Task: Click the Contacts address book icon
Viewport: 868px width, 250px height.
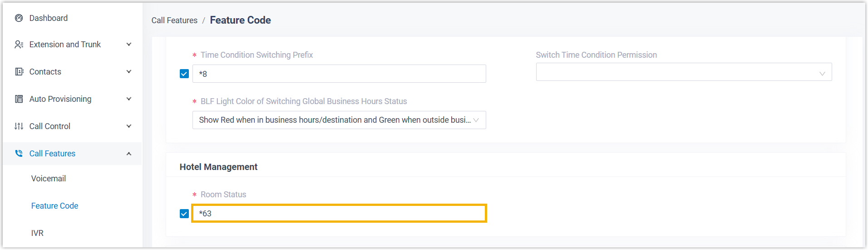Action: pyautogui.click(x=19, y=72)
